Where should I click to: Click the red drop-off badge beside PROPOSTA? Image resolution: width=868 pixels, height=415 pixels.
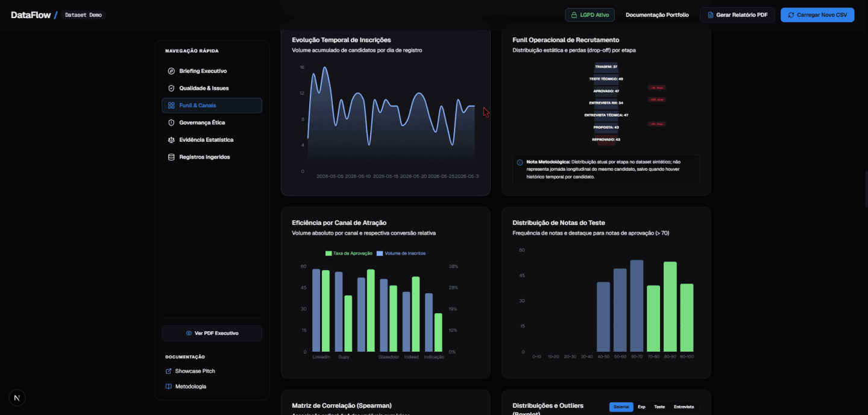click(656, 124)
